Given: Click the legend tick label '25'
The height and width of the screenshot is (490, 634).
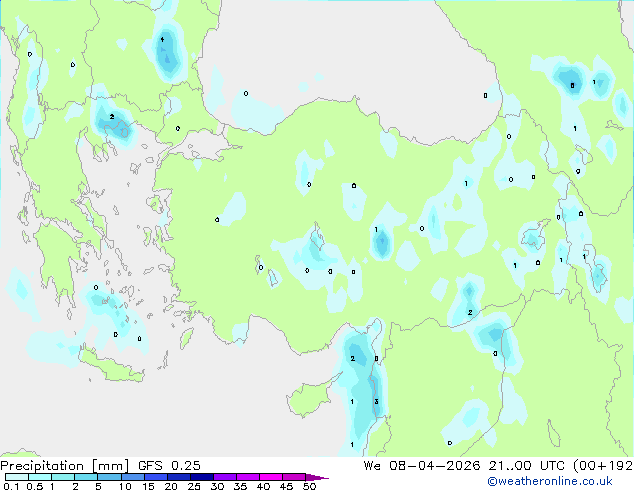Looking at the screenshot, I should pyautogui.click(x=194, y=486).
